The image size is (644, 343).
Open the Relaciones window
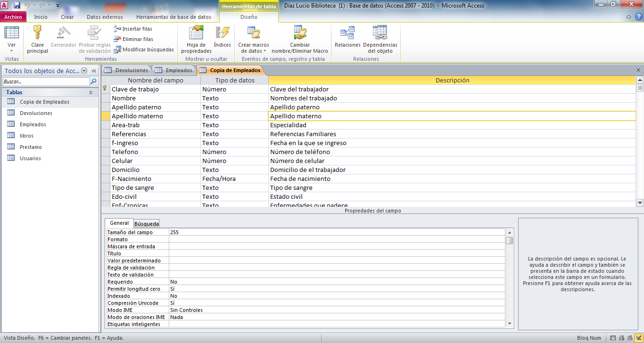[347, 33]
